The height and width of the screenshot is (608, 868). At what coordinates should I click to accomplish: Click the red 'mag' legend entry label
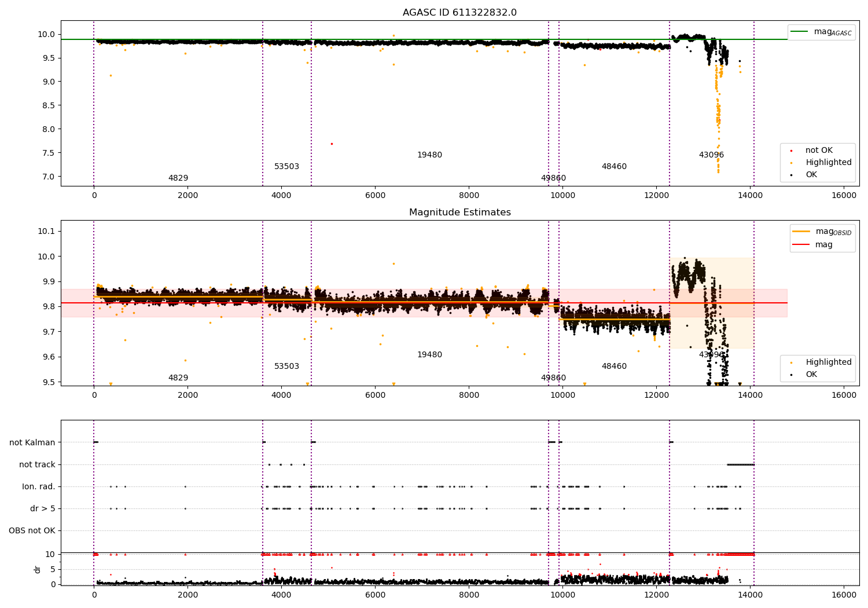tap(824, 245)
